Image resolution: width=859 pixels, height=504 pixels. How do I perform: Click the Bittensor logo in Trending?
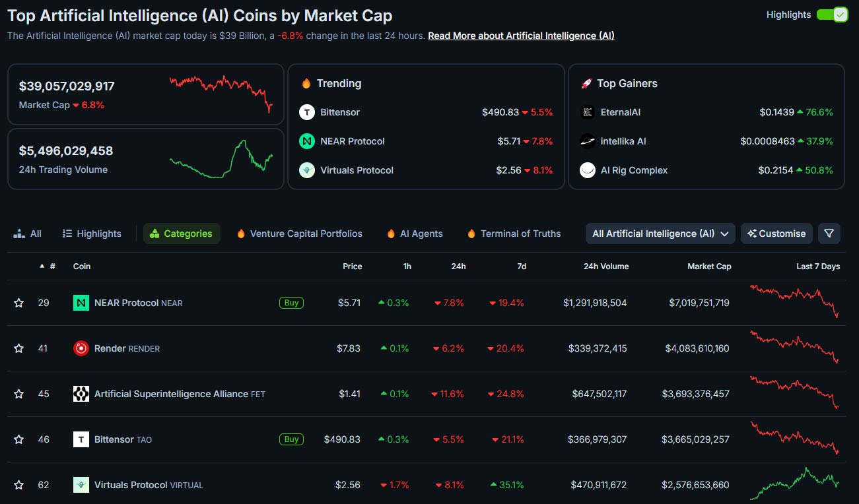[x=307, y=112]
